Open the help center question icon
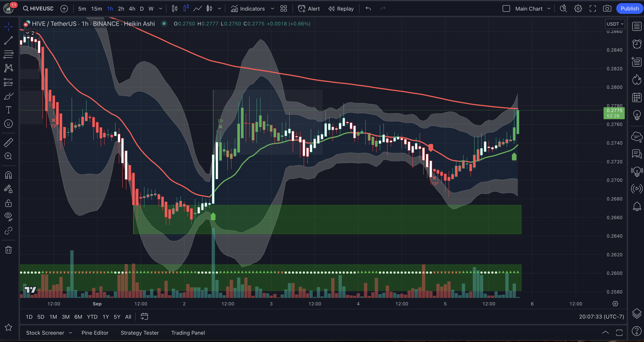Screen dimensions: 644x342 (x=637, y=331)
